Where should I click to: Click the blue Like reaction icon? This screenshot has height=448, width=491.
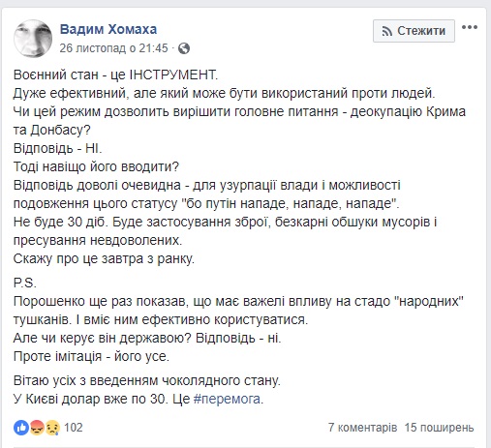point(21,428)
